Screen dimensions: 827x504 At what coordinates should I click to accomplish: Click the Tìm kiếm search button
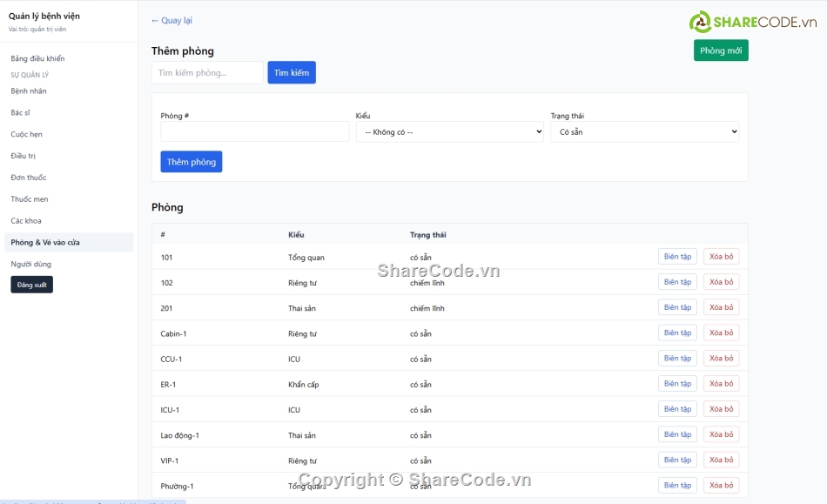click(x=291, y=72)
